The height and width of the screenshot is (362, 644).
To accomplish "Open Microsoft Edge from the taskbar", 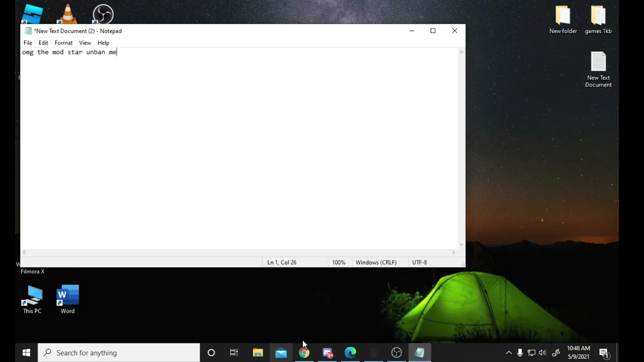I will [x=350, y=353].
